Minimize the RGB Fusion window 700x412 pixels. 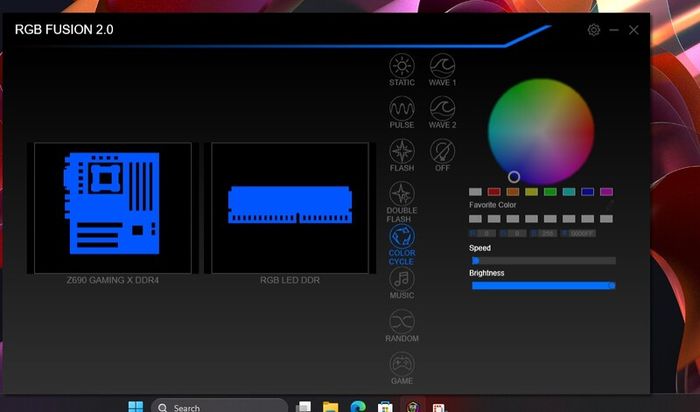[x=614, y=30]
